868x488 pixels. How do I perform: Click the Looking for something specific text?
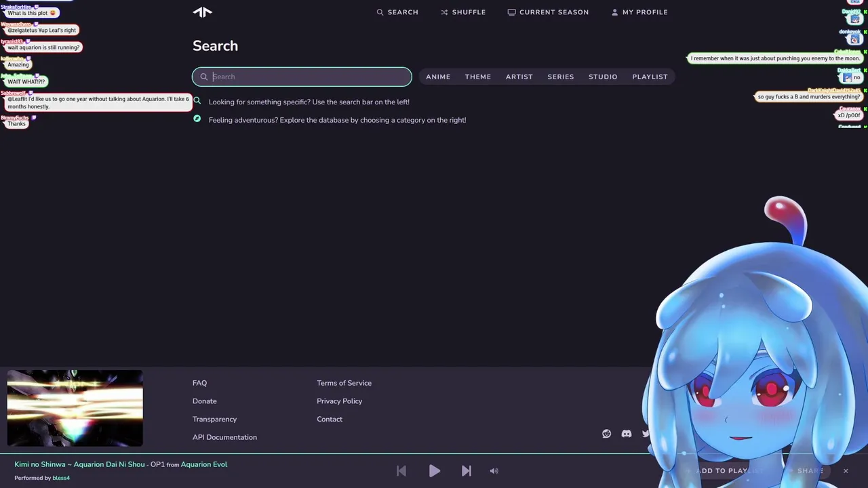coord(309,102)
